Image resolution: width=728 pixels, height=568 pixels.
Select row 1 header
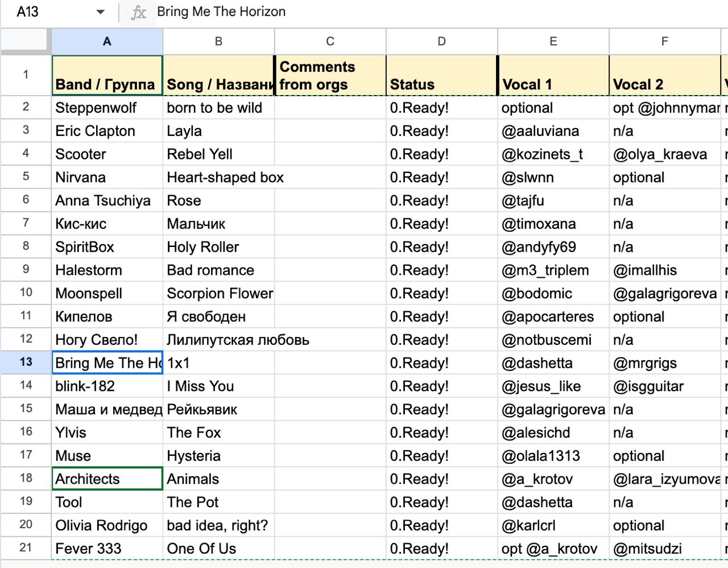coord(26,75)
